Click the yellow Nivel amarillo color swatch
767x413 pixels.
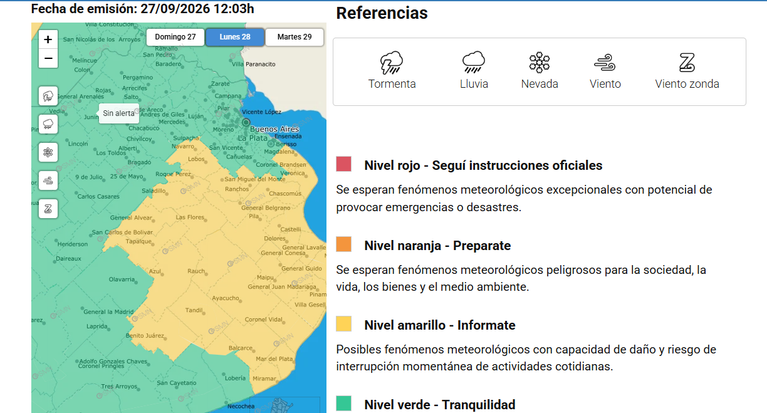pyautogui.click(x=344, y=323)
